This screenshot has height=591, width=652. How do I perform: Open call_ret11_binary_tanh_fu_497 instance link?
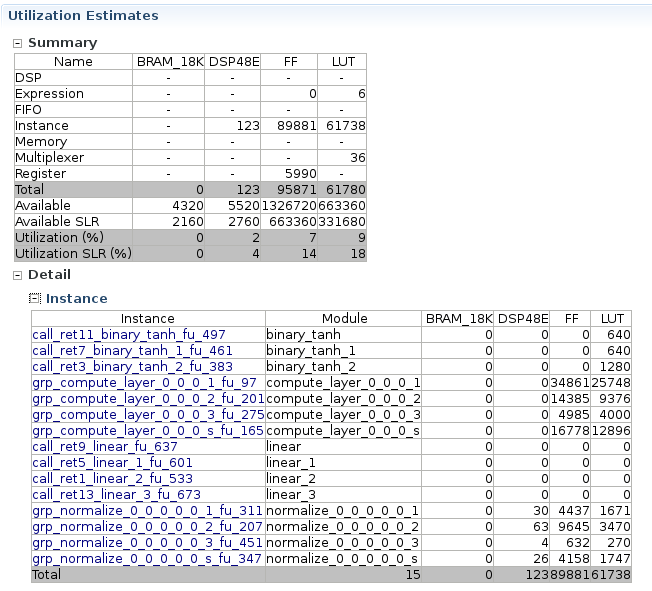pyautogui.click(x=129, y=335)
